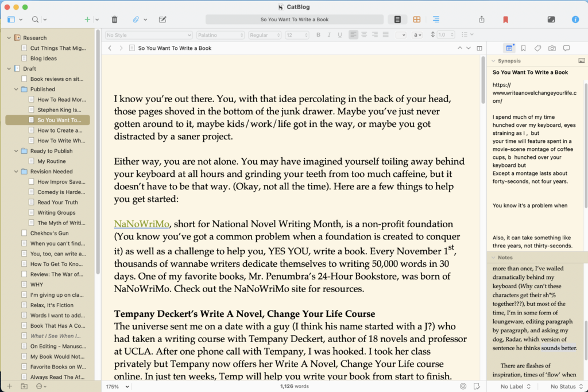Image resolution: width=588 pixels, height=392 pixels.
Task: Move selected document to trash
Action: click(x=114, y=20)
